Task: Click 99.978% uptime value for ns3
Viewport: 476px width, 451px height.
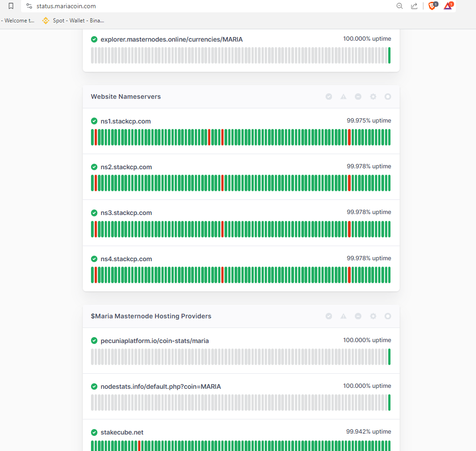Action: pyautogui.click(x=369, y=212)
